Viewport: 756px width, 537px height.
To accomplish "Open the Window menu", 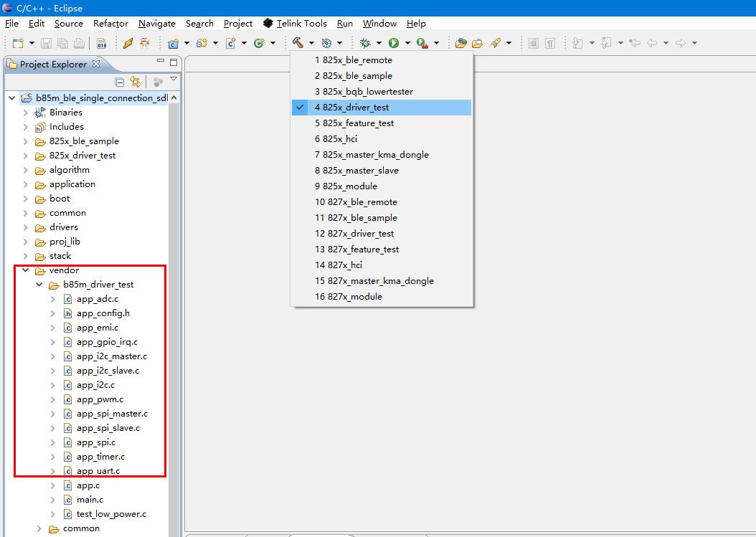I will [379, 24].
